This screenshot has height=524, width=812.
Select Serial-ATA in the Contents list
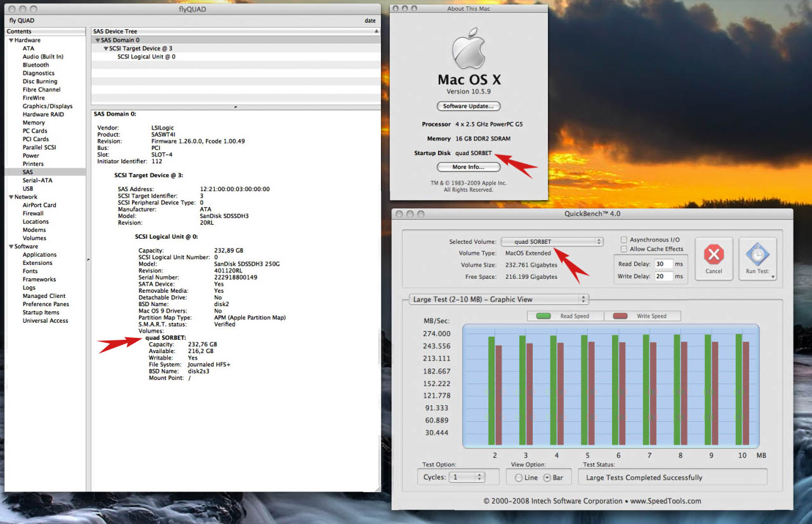(x=37, y=180)
